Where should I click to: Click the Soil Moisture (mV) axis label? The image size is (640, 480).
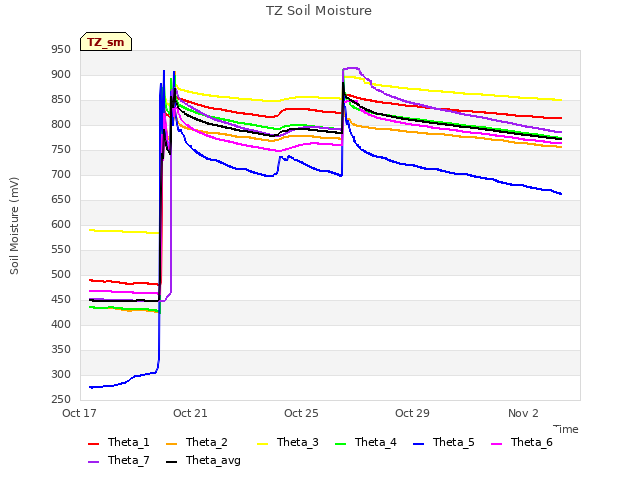coord(14,226)
